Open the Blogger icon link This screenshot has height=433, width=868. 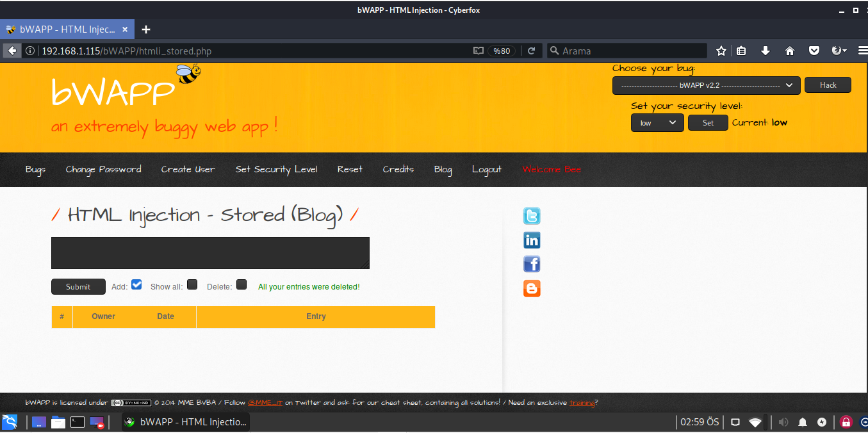coord(532,288)
